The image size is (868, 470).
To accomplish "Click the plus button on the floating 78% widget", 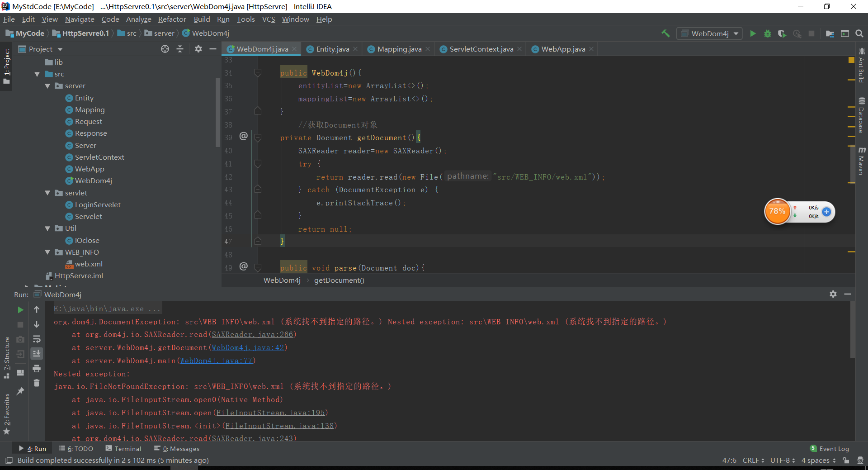I will [x=826, y=212].
